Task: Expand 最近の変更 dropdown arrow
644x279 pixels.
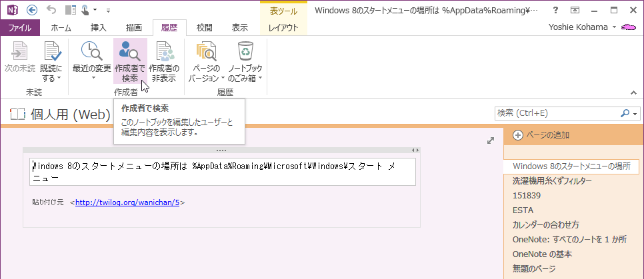Action: [92, 78]
